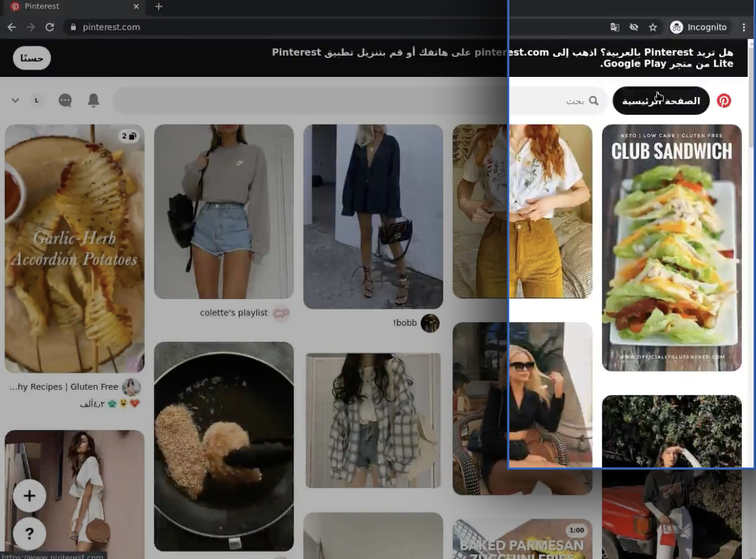Open the white dress woman pin
The width and height of the screenshot is (756, 559).
(75, 494)
